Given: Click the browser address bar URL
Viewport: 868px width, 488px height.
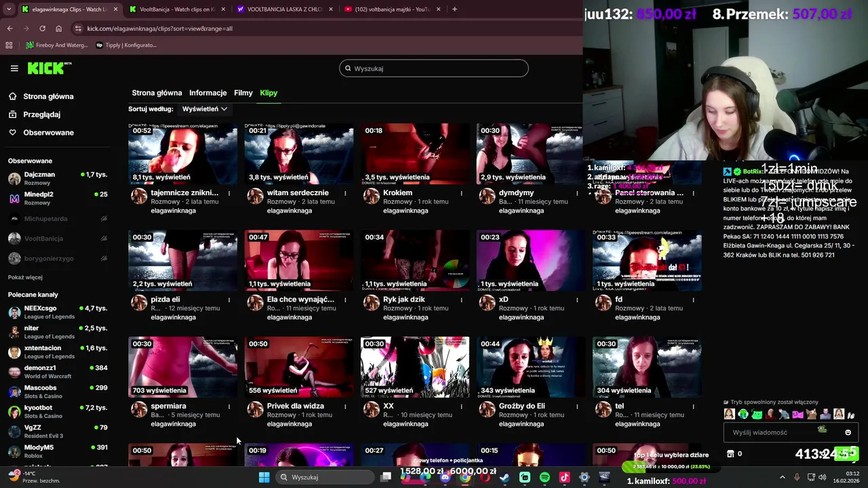Looking at the screenshot, I should pyautogui.click(x=159, y=28).
